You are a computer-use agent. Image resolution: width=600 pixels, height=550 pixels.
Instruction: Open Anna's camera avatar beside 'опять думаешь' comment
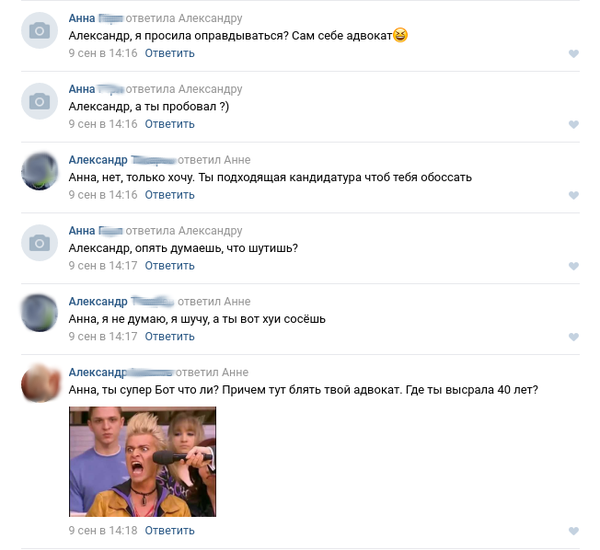[39, 243]
